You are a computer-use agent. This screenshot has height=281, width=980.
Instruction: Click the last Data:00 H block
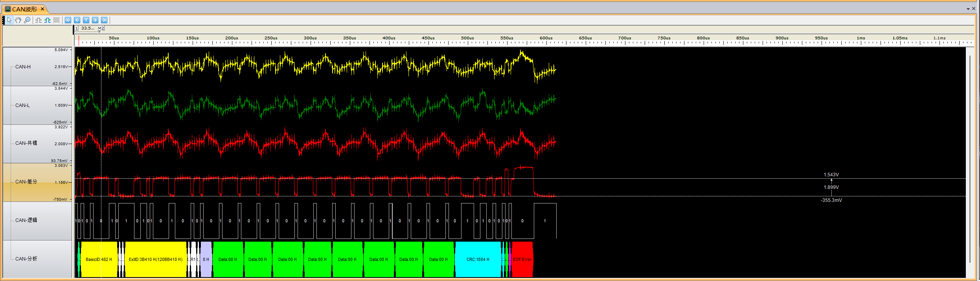click(438, 259)
